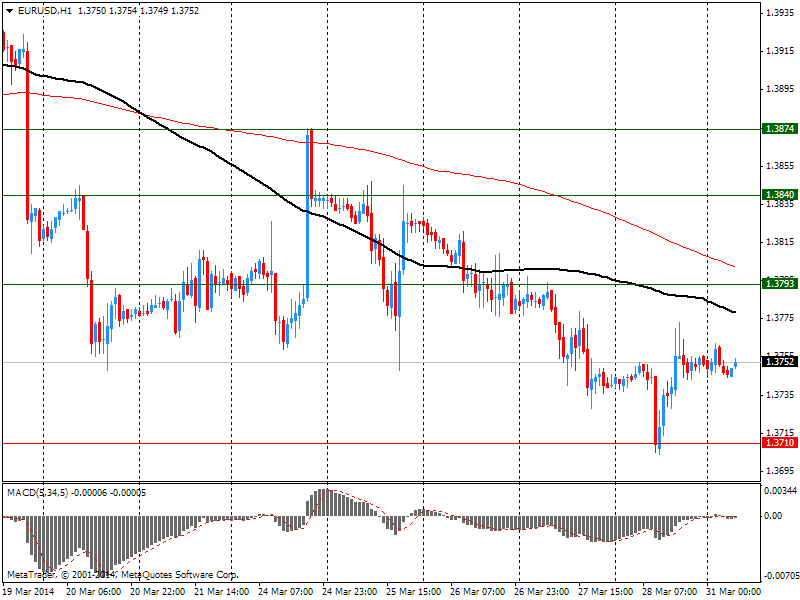Click the 24 Mar 07:00 time label
Screen dimensions: 800x600
tap(286, 592)
